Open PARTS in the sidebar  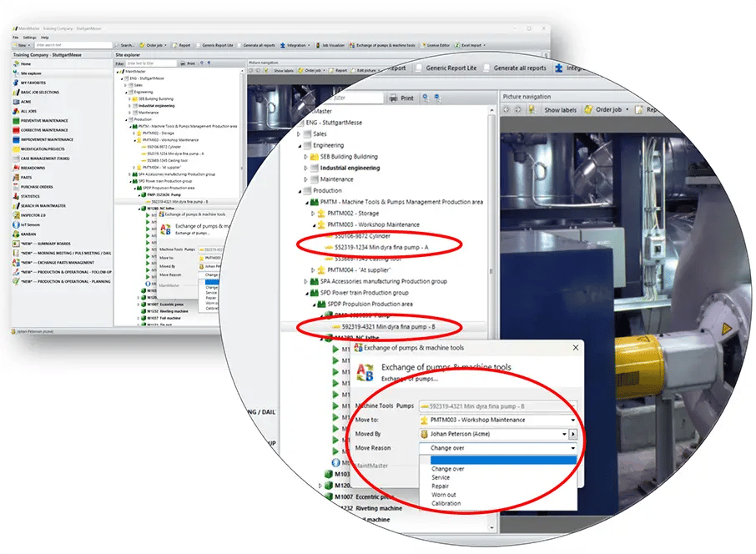pos(26,178)
